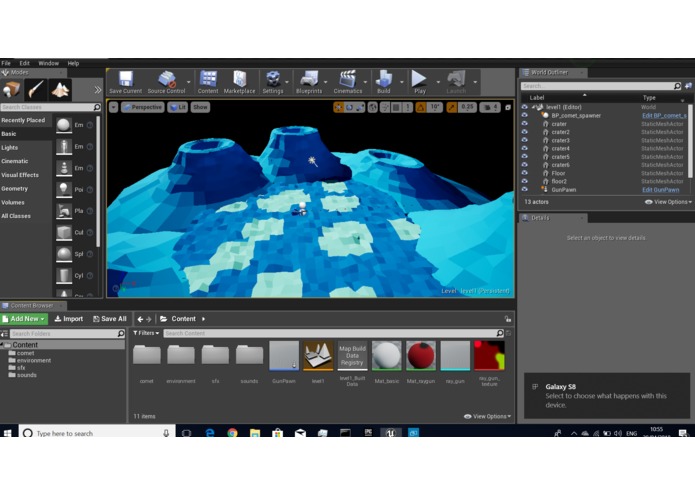Open the Content toolbar button

208,82
